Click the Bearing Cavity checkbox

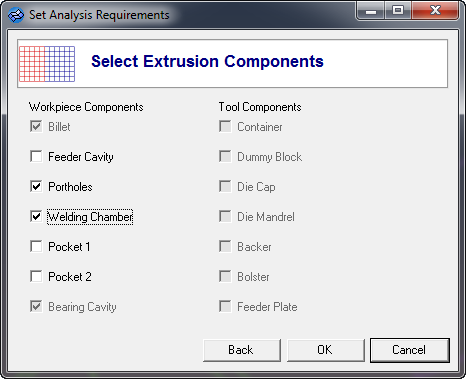coord(36,306)
